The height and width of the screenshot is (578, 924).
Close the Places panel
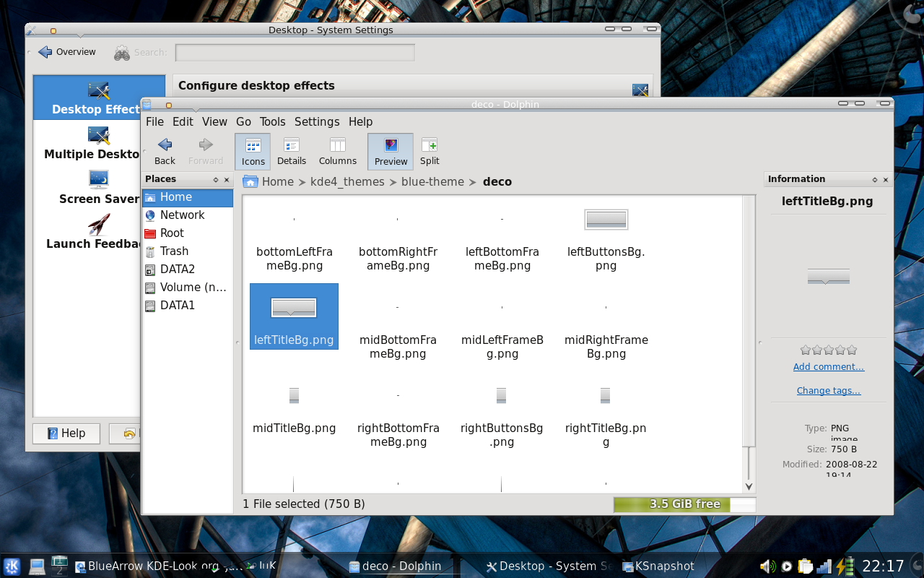click(227, 180)
